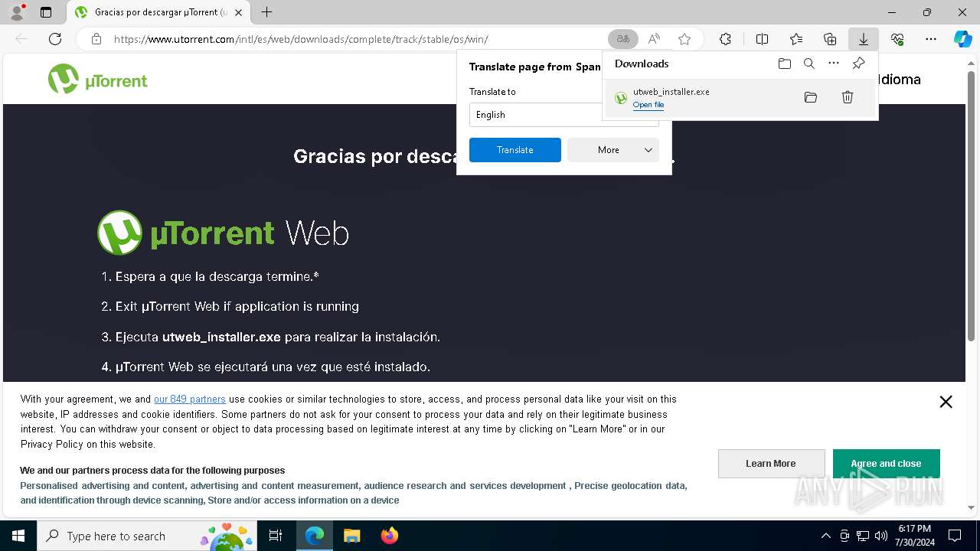Launch Firefox from taskbar

pos(390,536)
